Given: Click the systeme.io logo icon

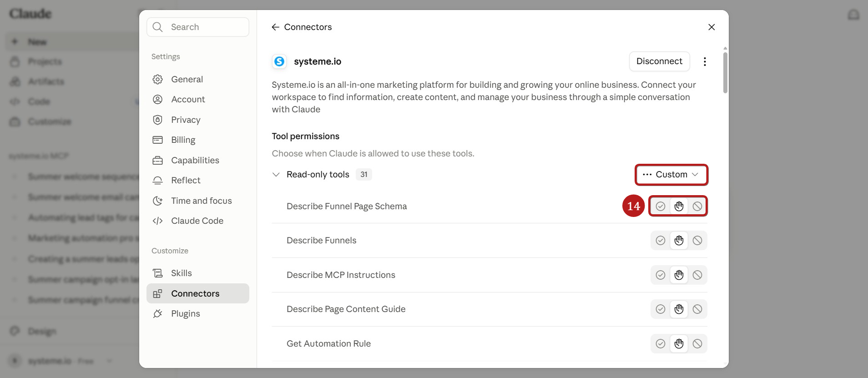Looking at the screenshot, I should click(x=279, y=61).
